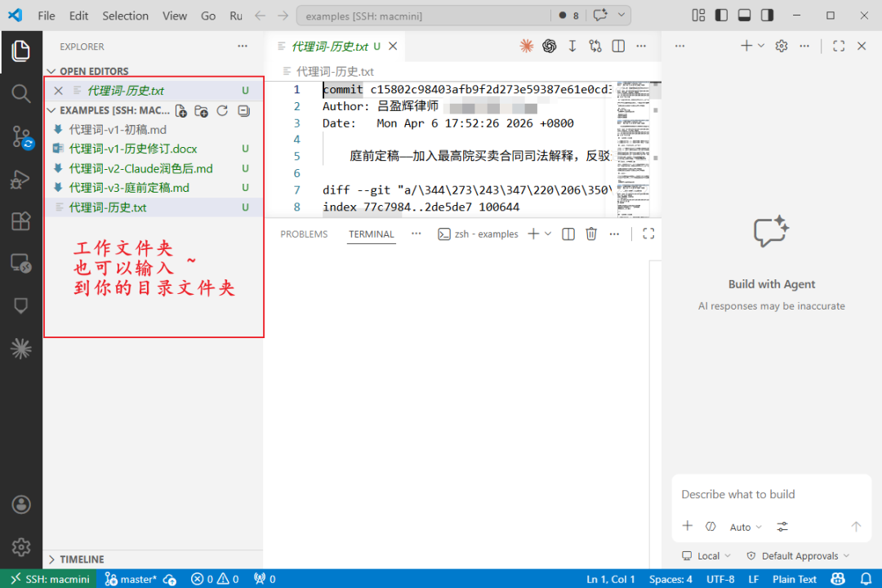Collapse all folders in Explorer

(x=243, y=111)
